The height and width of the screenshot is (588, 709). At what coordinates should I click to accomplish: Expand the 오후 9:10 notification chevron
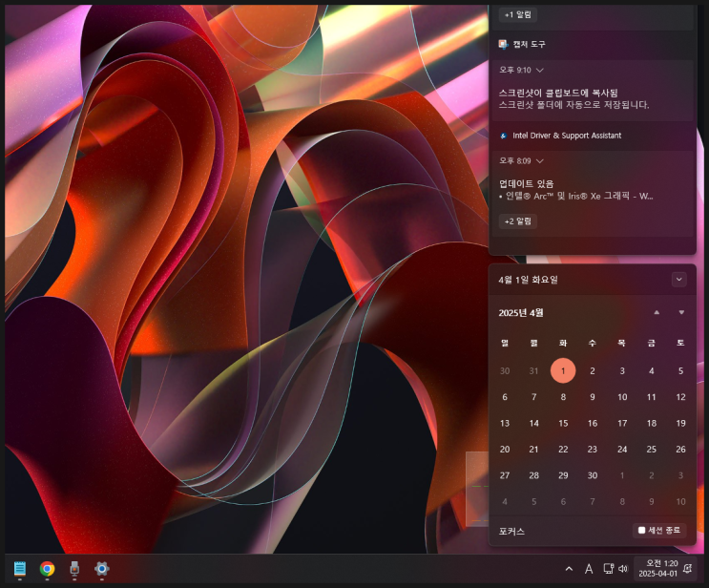coord(539,70)
